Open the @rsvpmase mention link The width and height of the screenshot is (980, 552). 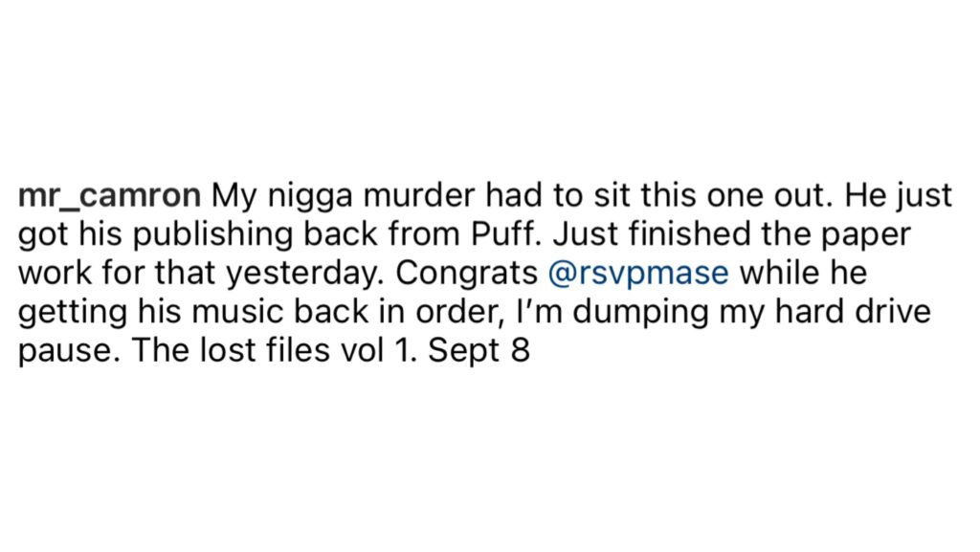(x=638, y=274)
